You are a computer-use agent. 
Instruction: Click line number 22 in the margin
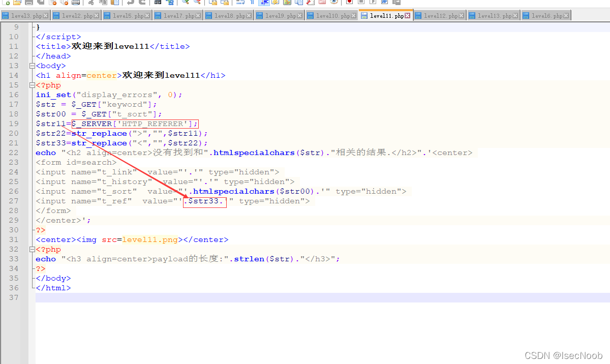[x=14, y=153]
